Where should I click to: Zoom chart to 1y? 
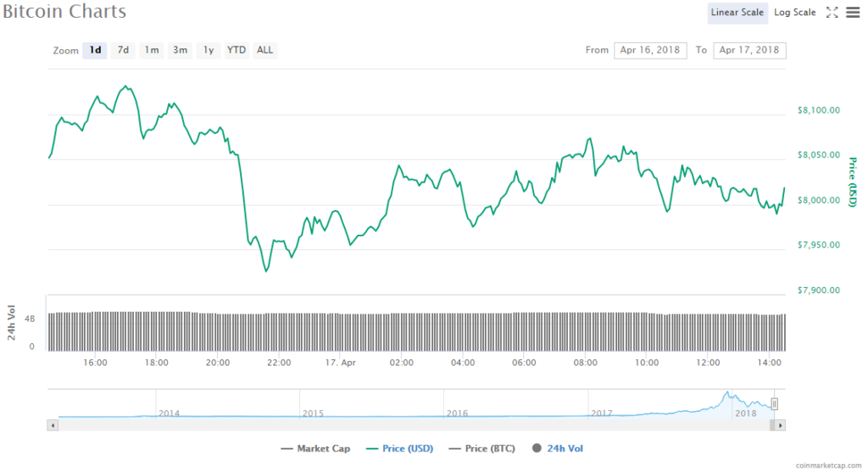tap(209, 50)
